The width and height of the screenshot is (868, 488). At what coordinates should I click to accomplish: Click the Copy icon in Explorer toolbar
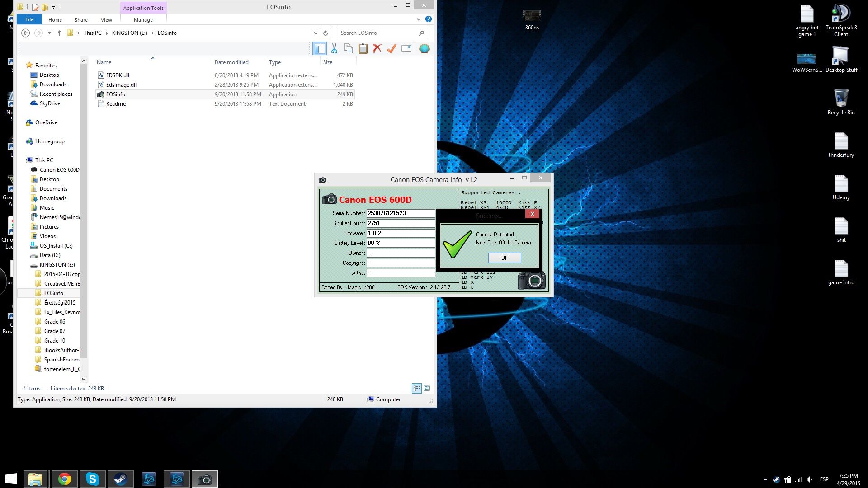coord(348,48)
